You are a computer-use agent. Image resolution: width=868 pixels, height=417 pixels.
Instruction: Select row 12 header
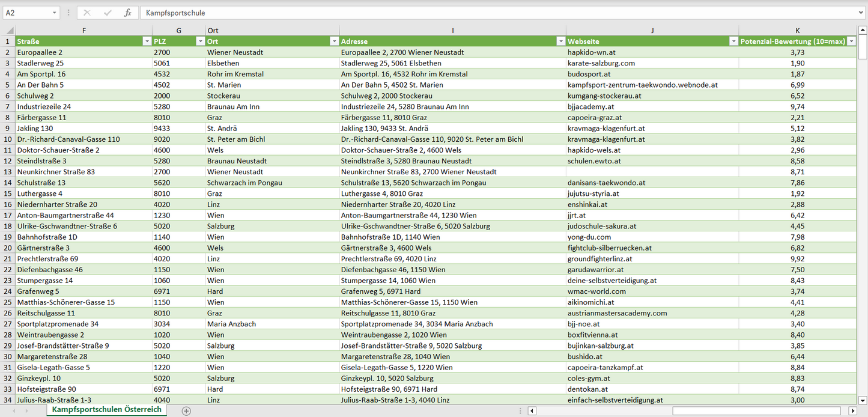pos(8,161)
